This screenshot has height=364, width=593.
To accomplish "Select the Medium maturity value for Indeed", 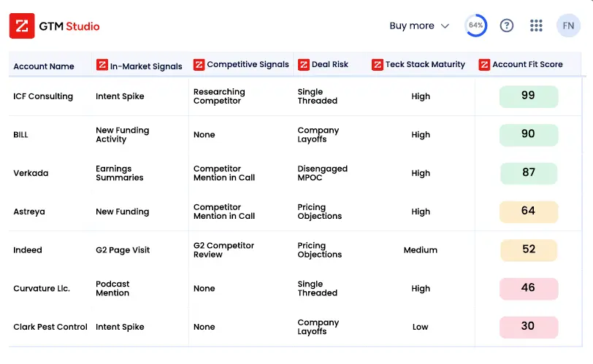I will point(421,250).
